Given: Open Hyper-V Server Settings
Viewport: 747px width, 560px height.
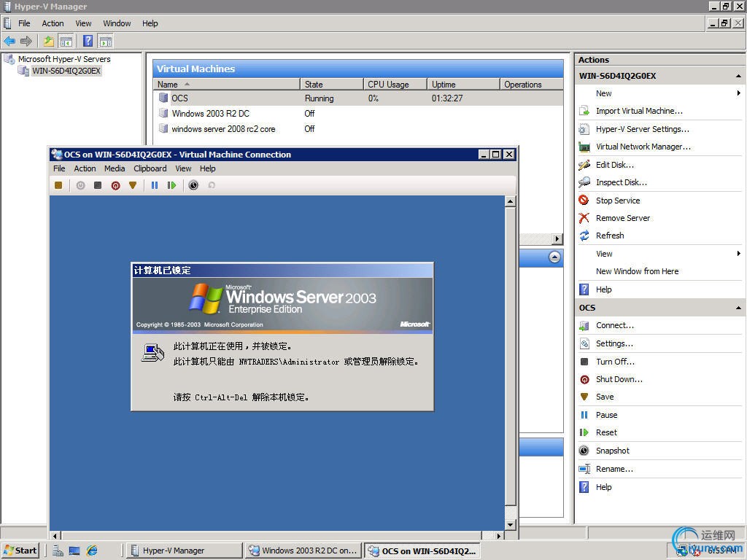Looking at the screenshot, I should (642, 129).
